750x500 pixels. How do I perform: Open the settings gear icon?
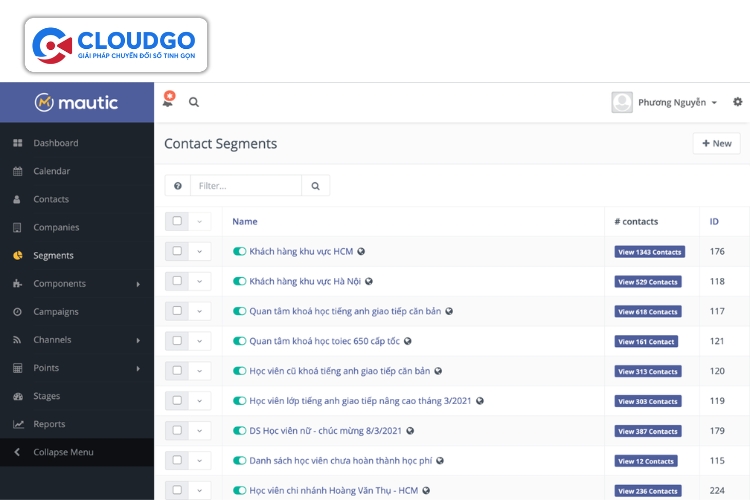[738, 102]
